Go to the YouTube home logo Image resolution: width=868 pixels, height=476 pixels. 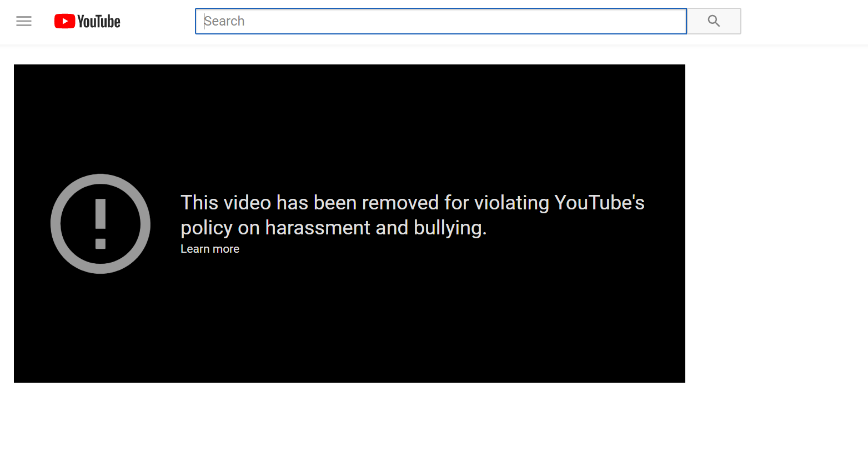[x=87, y=21]
